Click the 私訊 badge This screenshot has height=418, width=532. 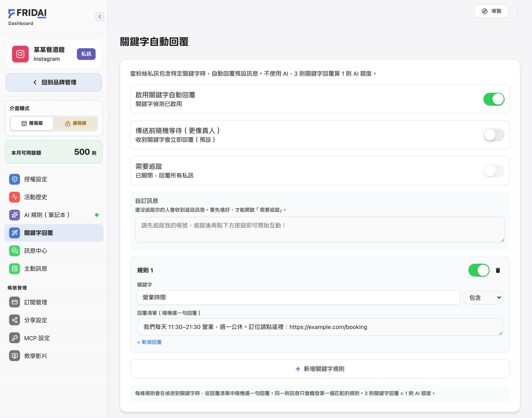[86, 54]
